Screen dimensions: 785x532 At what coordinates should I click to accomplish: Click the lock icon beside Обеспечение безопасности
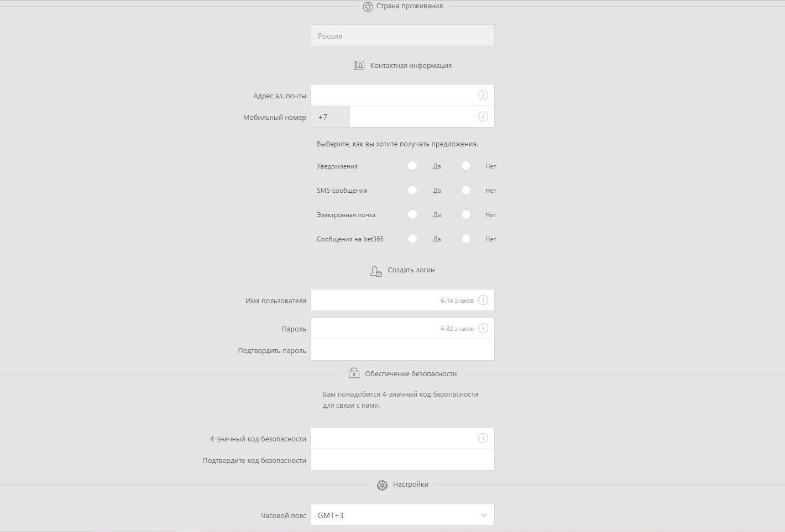(354, 373)
